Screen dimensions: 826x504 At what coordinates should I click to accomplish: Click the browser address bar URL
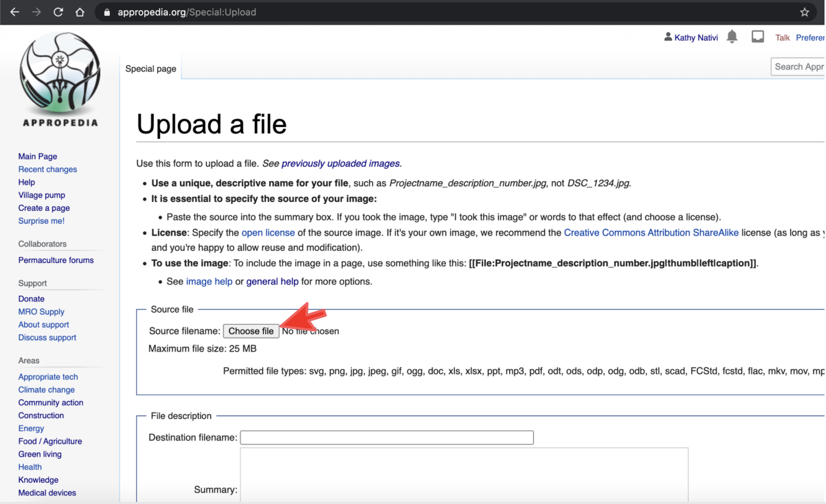[187, 12]
